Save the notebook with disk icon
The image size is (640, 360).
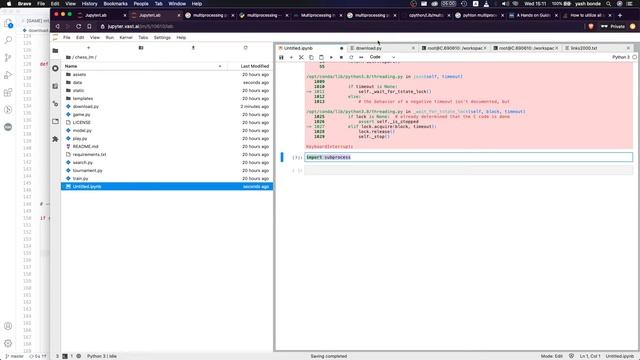coord(281,58)
